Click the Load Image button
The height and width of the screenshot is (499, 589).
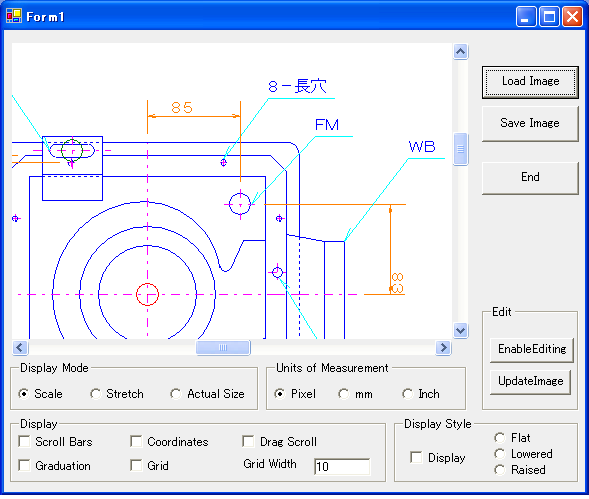530,82
